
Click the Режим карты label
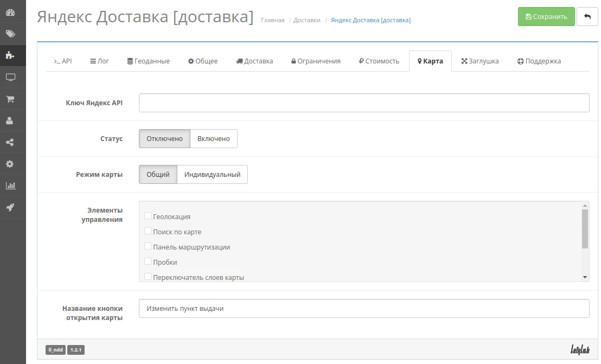[x=99, y=174]
